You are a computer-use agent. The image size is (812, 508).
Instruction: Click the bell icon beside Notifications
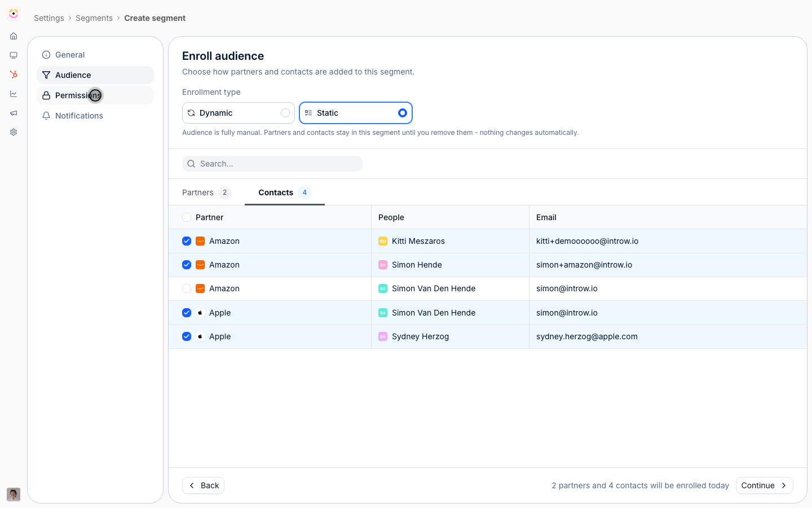tap(46, 116)
